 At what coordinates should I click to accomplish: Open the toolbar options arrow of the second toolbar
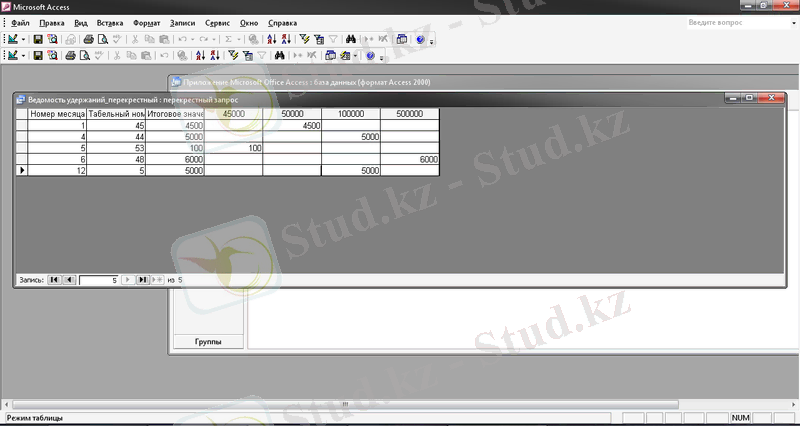click(x=381, y=57)
